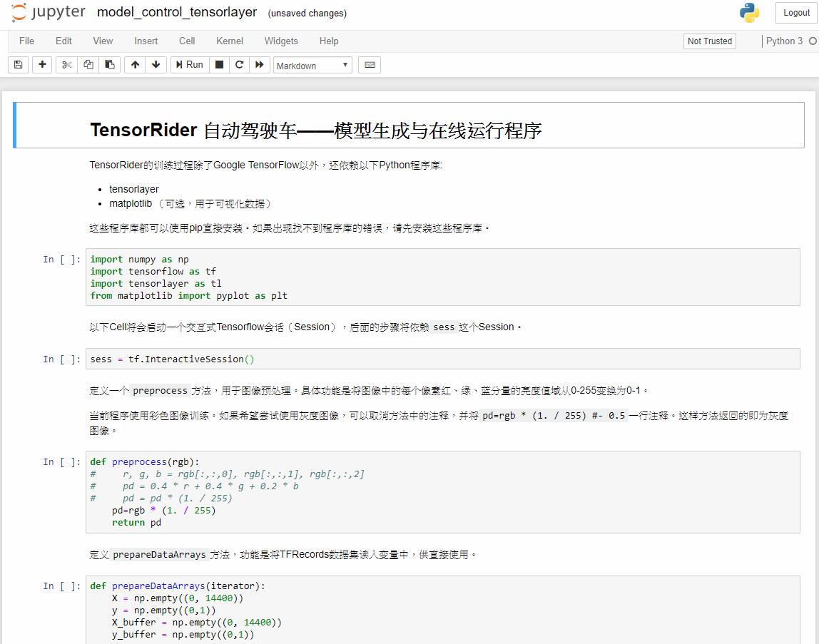Insert cell below with the plus icon
Screen dimensions: 819x644
(42, 65)
